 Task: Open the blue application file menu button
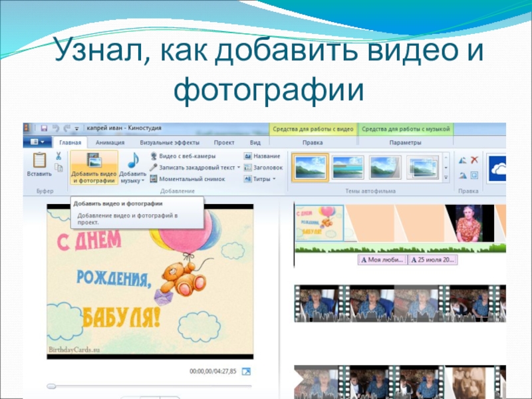[x=37, y=142]
